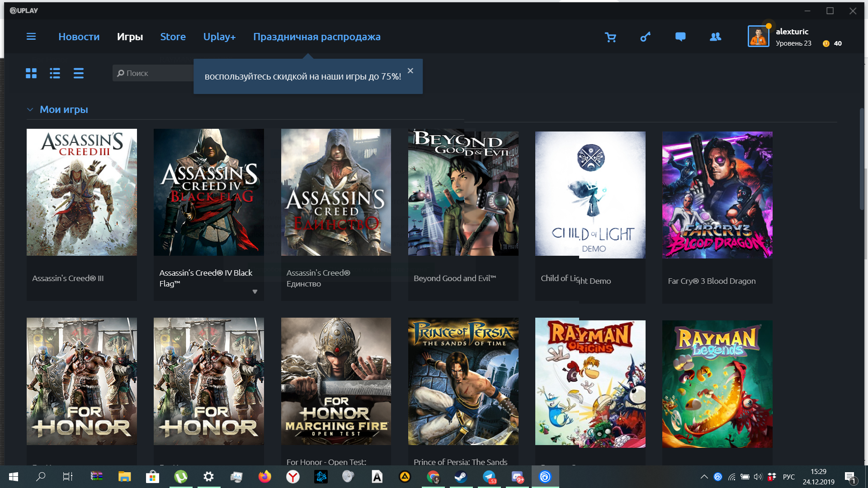Click the Uplay coin balance icon
868x488 pixels.
click(826, 43)
